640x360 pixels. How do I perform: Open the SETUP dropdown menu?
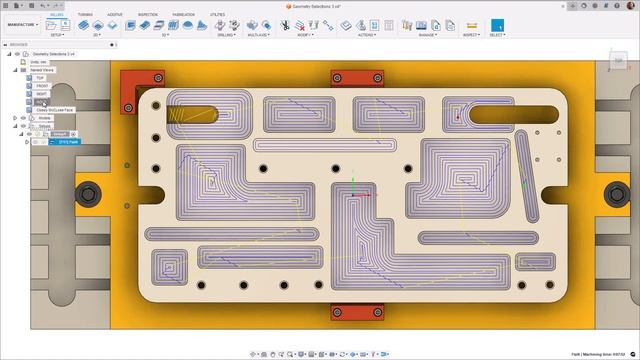click(57, 35)
